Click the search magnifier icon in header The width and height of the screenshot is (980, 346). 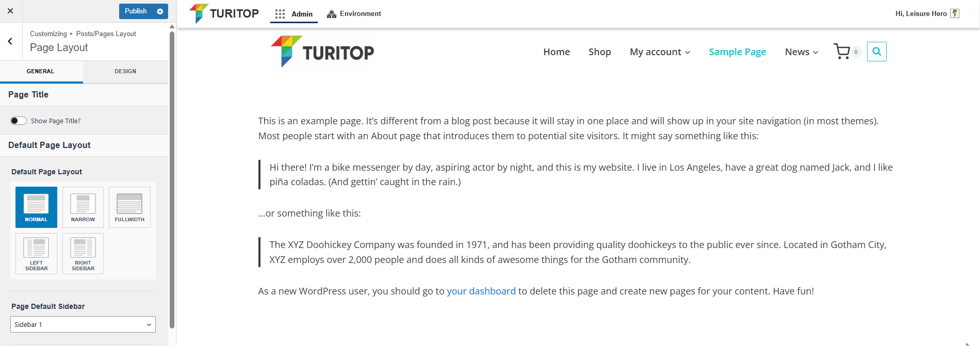click(876, 52)
